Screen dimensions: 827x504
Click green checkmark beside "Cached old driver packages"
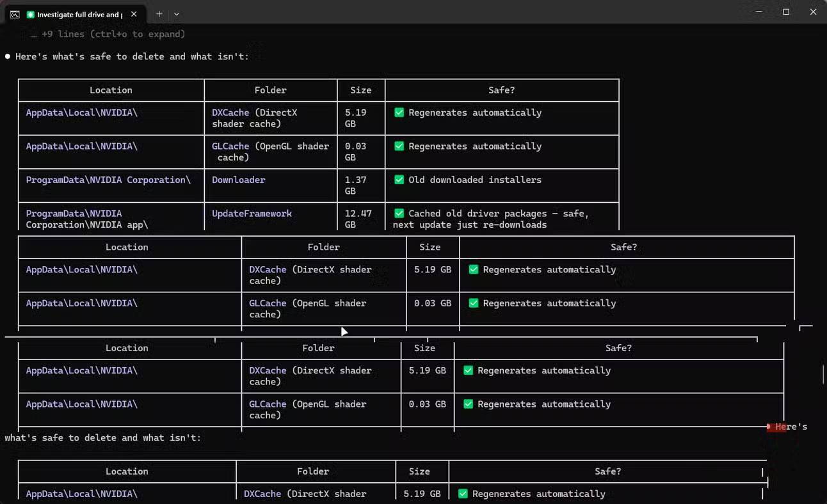click(x=399, y=214)
